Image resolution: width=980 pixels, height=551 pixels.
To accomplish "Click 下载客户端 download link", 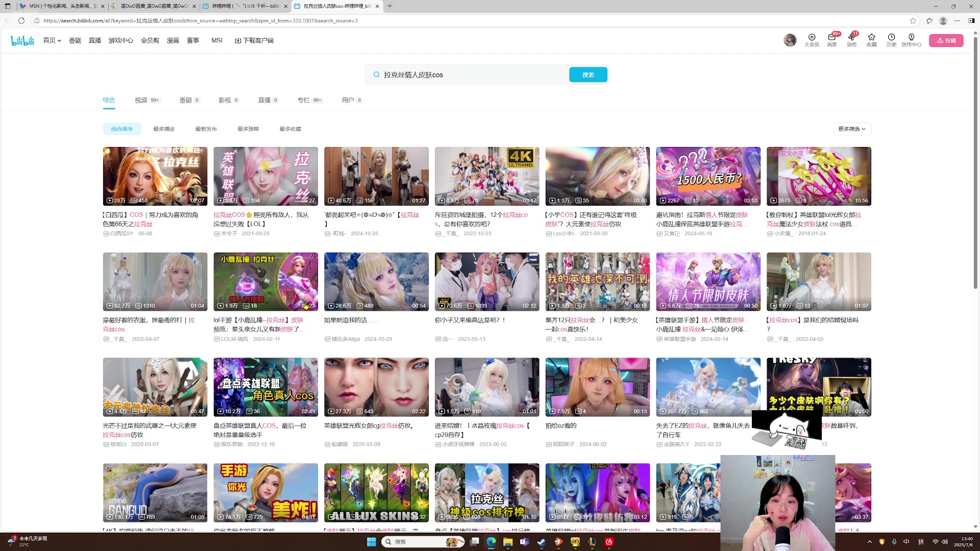I will click(x=254, y=40).
